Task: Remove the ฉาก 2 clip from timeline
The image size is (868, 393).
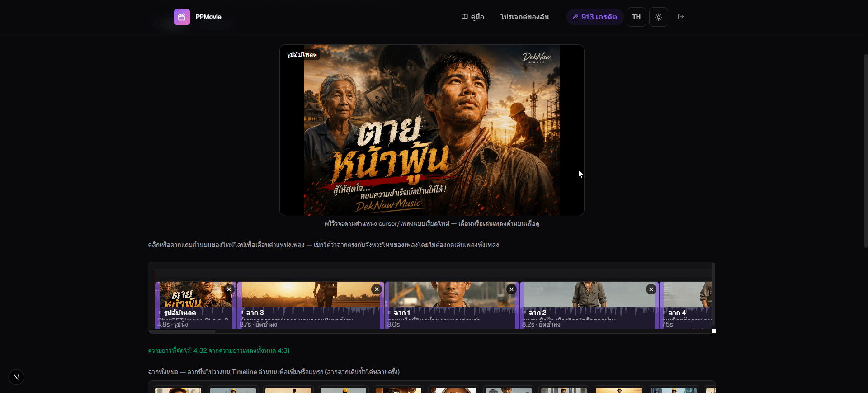Action: [x=651, y=289]
